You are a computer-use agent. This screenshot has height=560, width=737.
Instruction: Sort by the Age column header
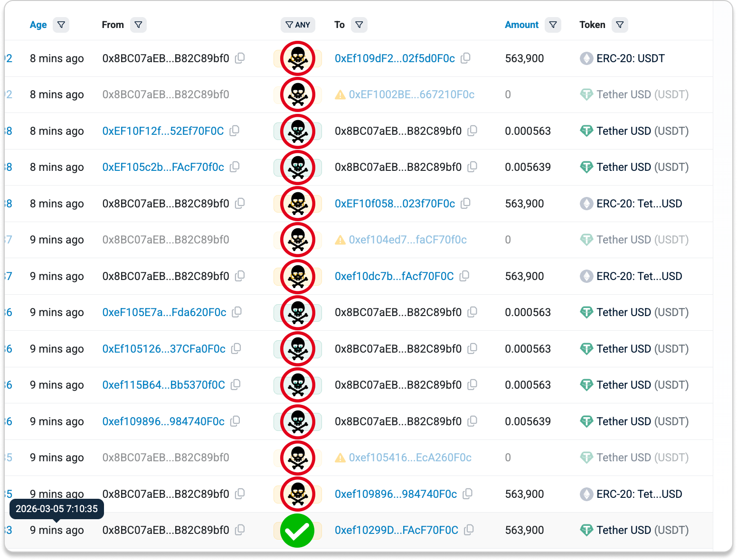[38, 25]
